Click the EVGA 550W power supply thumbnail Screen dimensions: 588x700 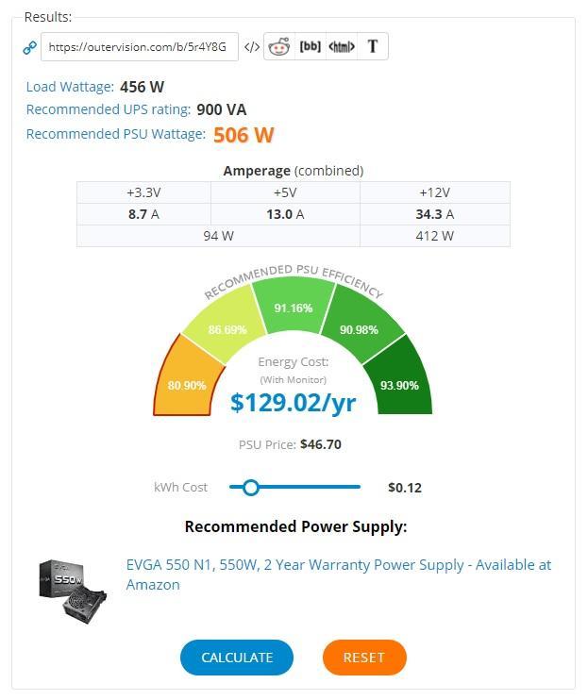pos(74,591)
